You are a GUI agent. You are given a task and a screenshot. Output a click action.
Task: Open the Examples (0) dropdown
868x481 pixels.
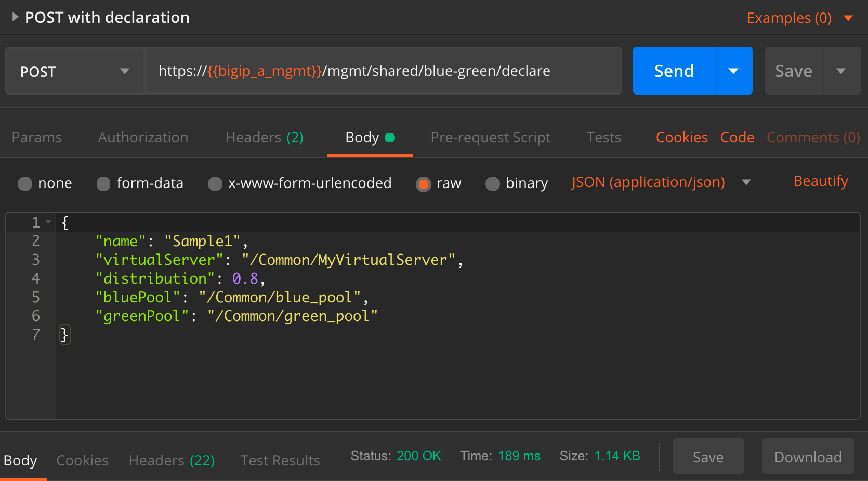(800, 18)
